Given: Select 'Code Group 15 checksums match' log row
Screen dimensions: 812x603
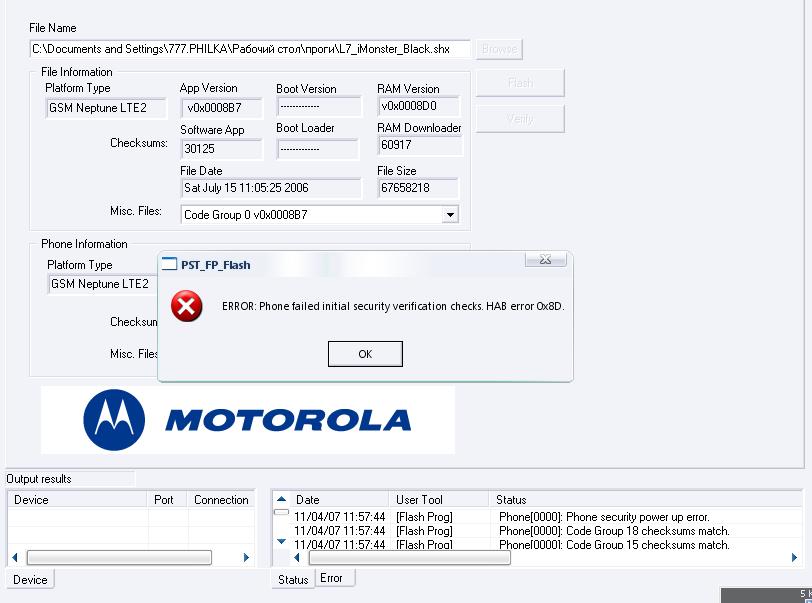Looking at the screenshot, I should point(546,544).
